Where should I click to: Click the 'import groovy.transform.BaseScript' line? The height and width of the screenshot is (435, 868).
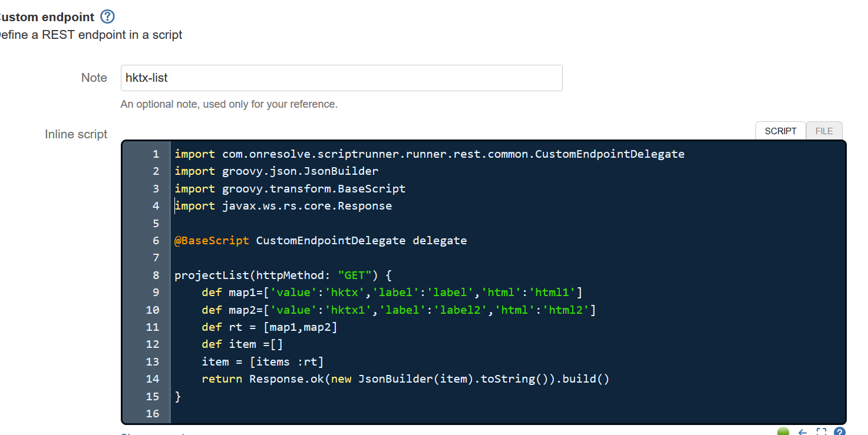(290, 189)
